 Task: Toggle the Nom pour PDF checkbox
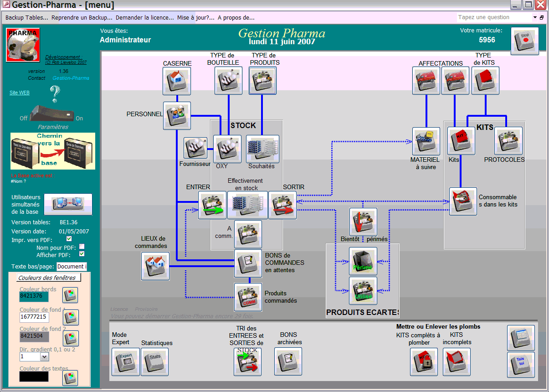[82, 247]
